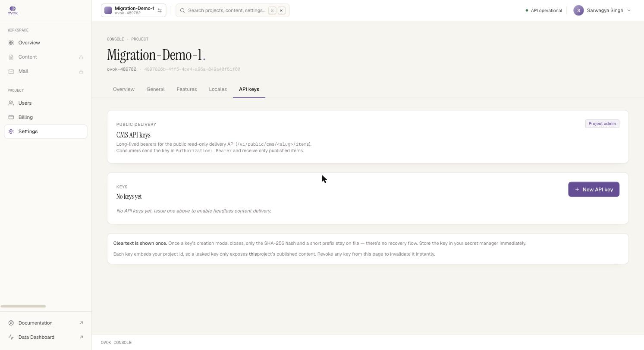Click the Sarwagya Singh user name

pos(605,10)
